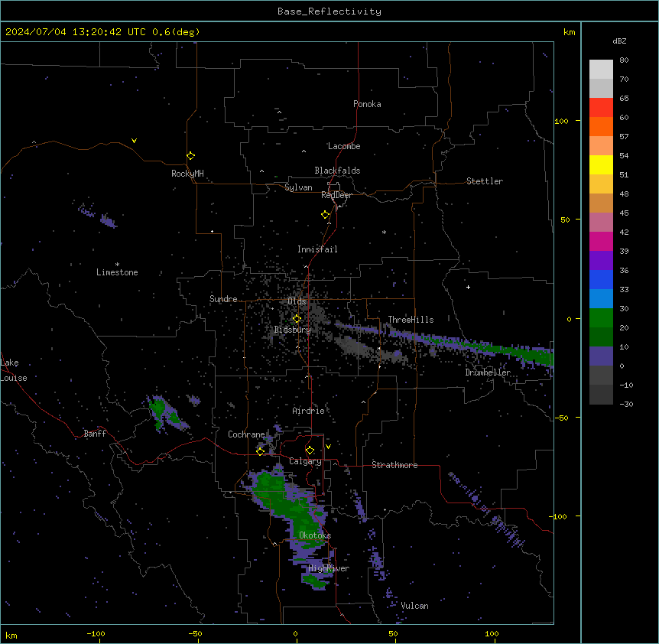This screenshot has height=644, width=659.
Task: Click the Stettler city label
Action: [485, 181]
